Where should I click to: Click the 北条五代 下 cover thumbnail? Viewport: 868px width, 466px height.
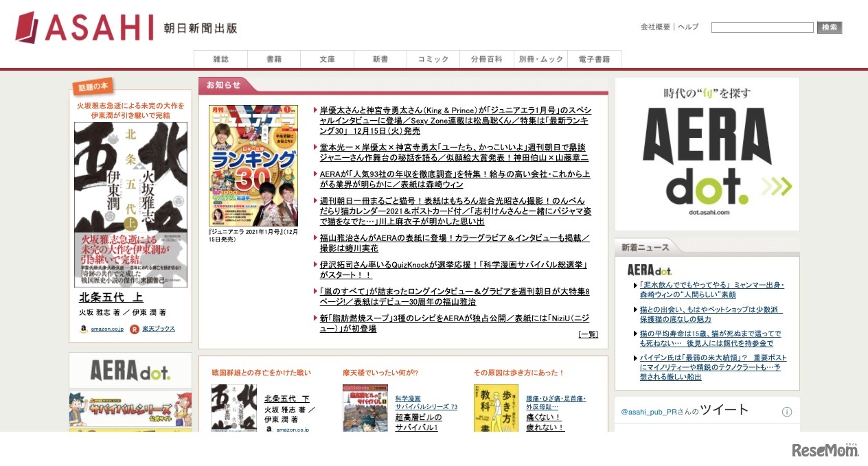[234, 408]
